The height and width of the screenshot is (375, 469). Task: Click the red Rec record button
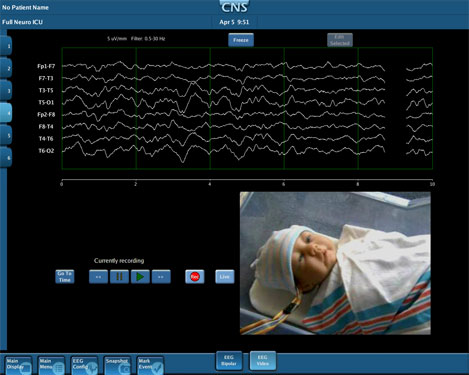[x=195, y=277]
